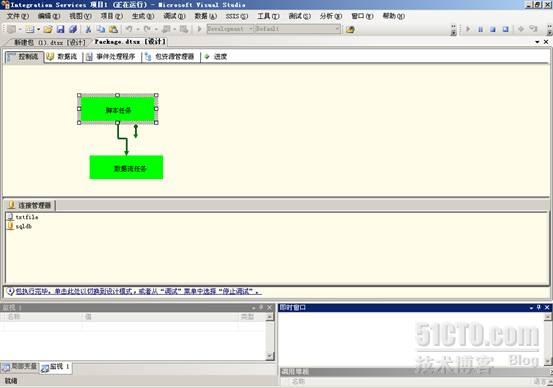This screenshot has height=388, width=553.
Task: Open the 工具 menu
Action: tap(268, 16)
